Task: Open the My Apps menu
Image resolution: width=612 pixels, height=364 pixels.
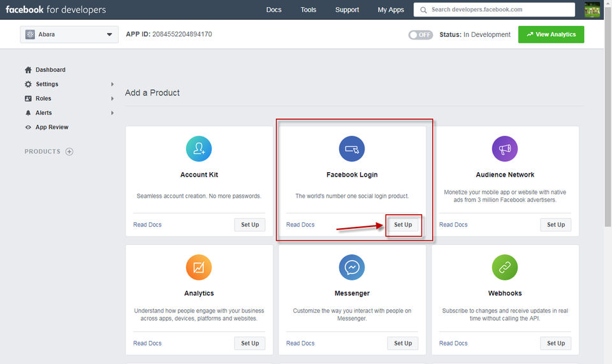Action: [x=391, y=10]
